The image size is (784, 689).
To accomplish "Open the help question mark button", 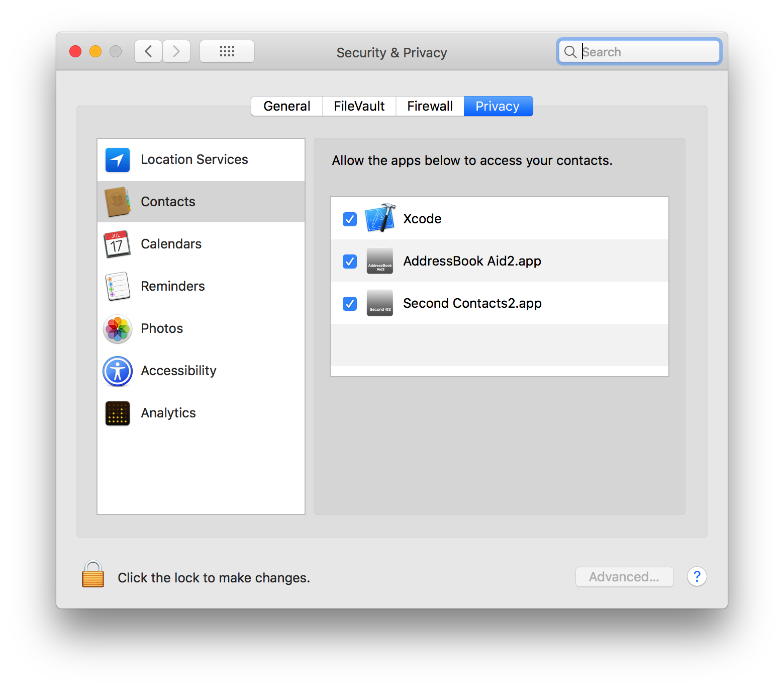I will tap(697, 577).
